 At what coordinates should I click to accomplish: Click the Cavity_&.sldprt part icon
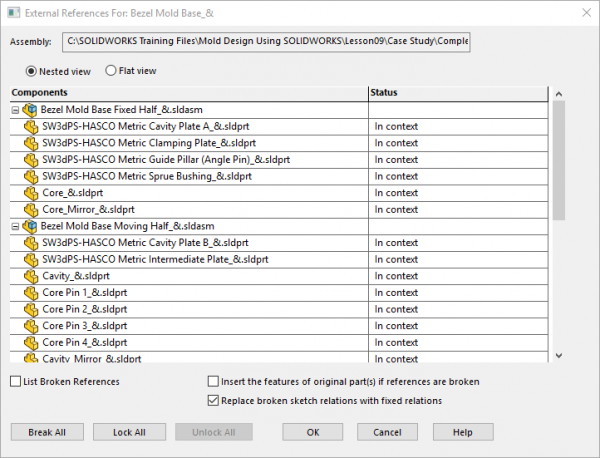click(31, 276)
